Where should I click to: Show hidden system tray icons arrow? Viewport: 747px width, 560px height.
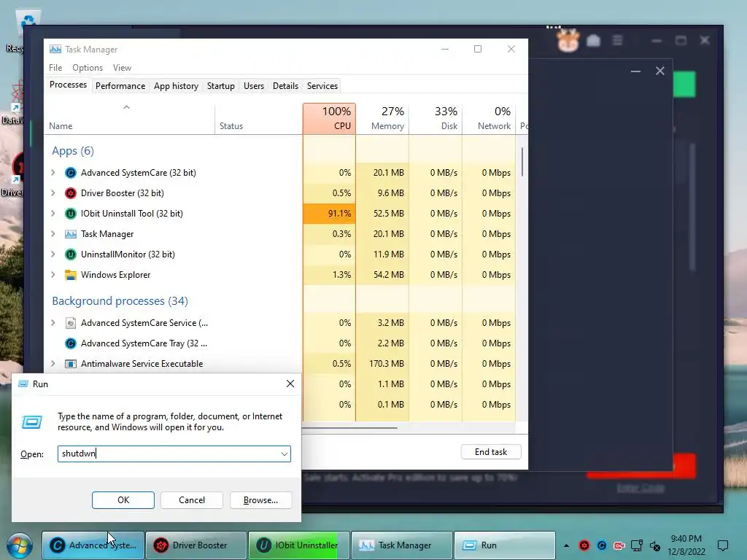566,545
